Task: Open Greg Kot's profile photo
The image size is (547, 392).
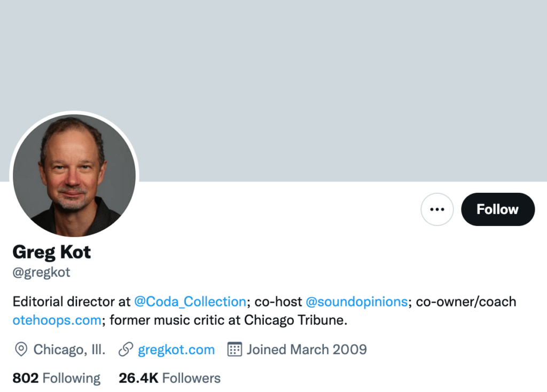Action: point(74,176)
